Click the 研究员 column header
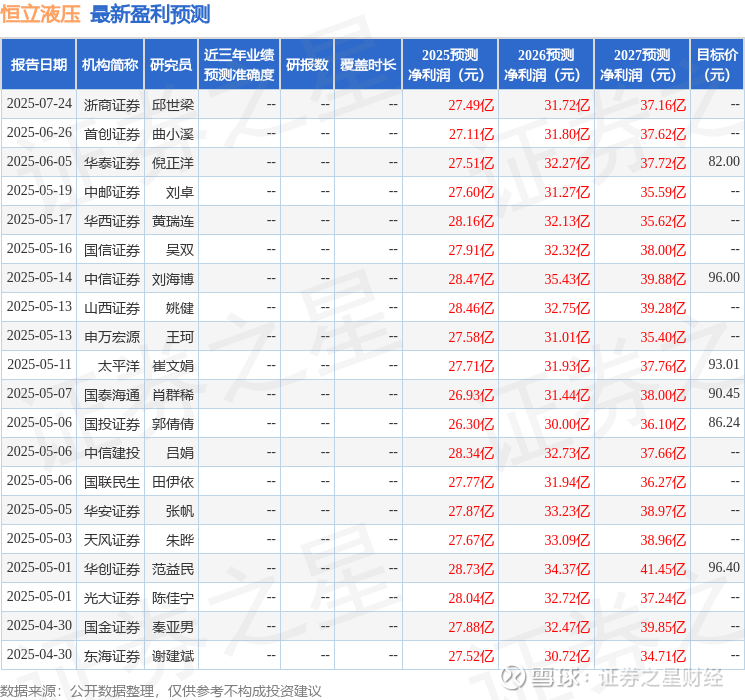 pos(171,65)
